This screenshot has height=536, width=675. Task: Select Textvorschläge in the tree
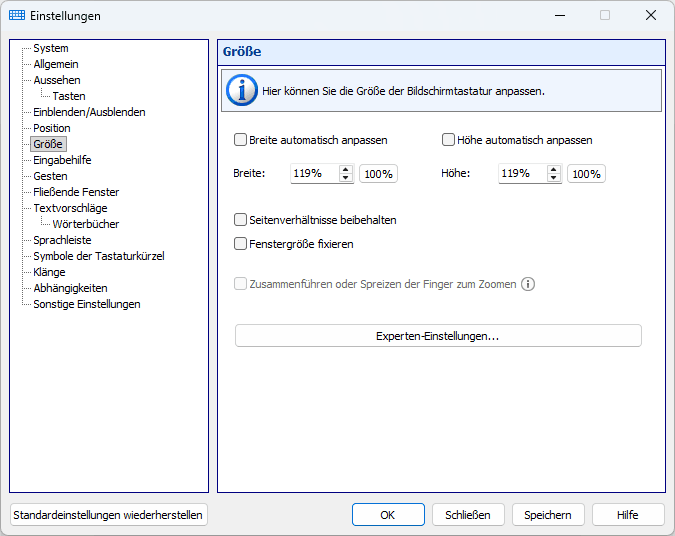pos(70,208)
